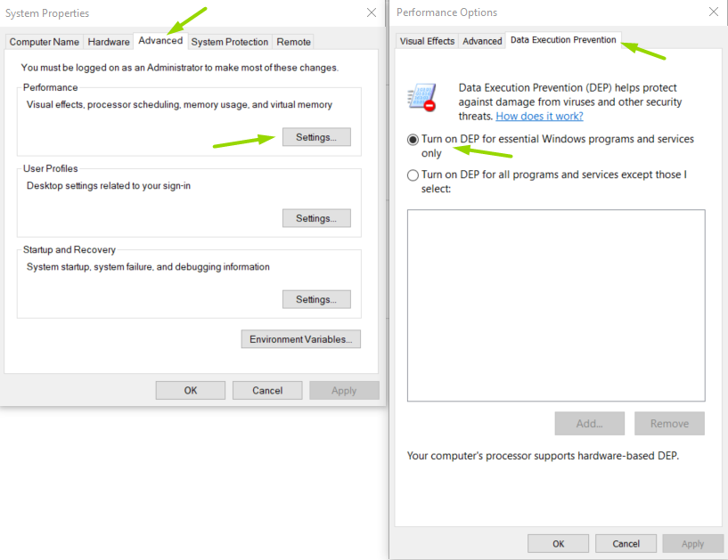Screen dimensions: 728x560
Task: Click the Environment Variables button
Action: [x=300, y=339]
